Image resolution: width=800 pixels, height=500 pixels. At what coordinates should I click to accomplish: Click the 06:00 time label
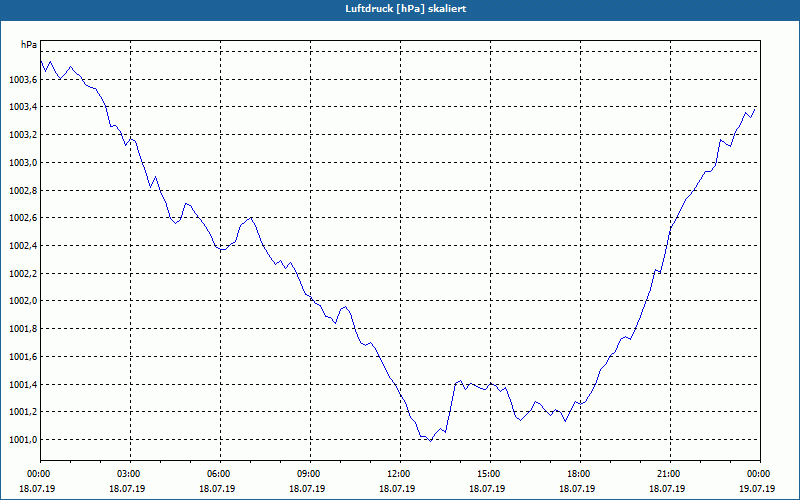(x=220, y=474)
